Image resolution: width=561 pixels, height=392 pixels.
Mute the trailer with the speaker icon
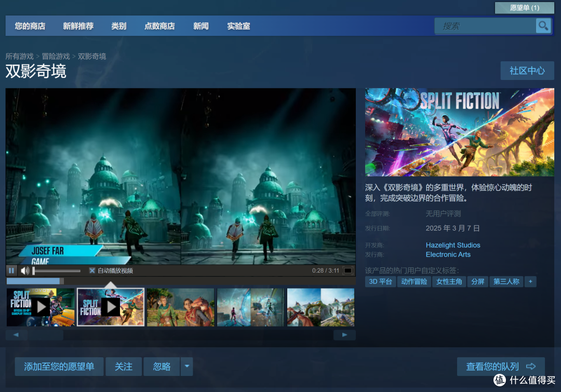pyautogui.click(x=25, y=271)
